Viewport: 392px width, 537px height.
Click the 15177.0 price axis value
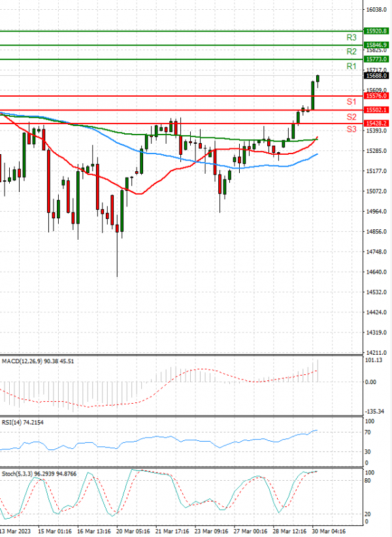(x=376, y=171)
